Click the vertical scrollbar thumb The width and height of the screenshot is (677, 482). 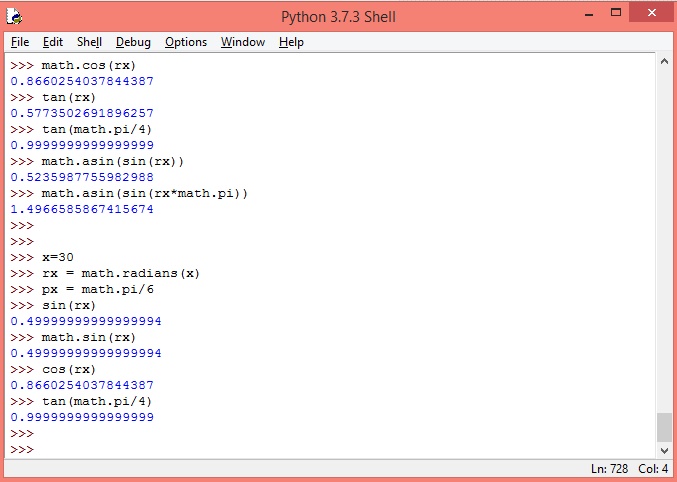click(664, 428)
